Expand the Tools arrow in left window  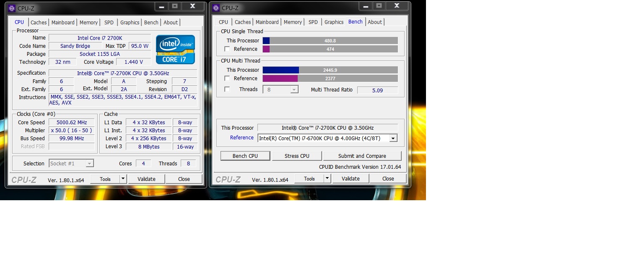pos(123,179)
